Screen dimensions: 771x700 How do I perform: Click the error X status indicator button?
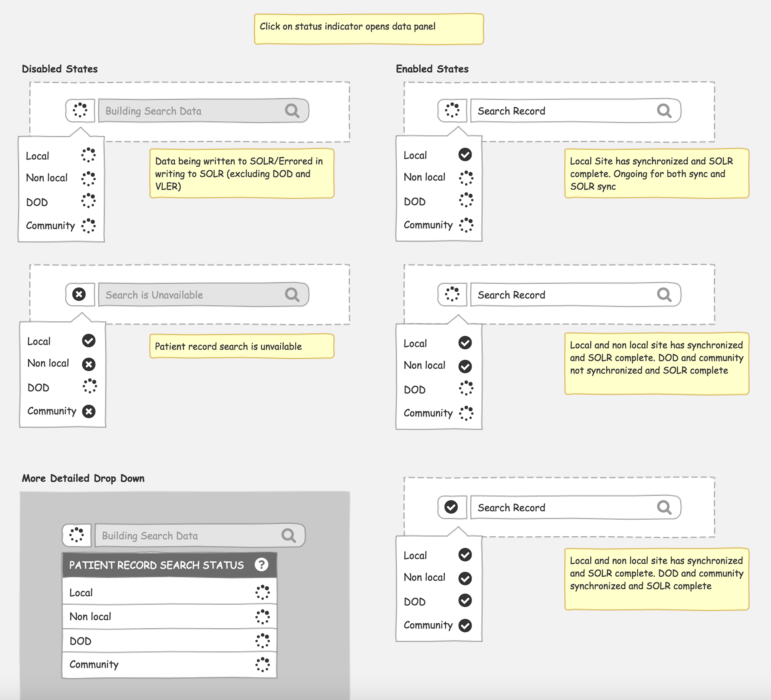80,294
